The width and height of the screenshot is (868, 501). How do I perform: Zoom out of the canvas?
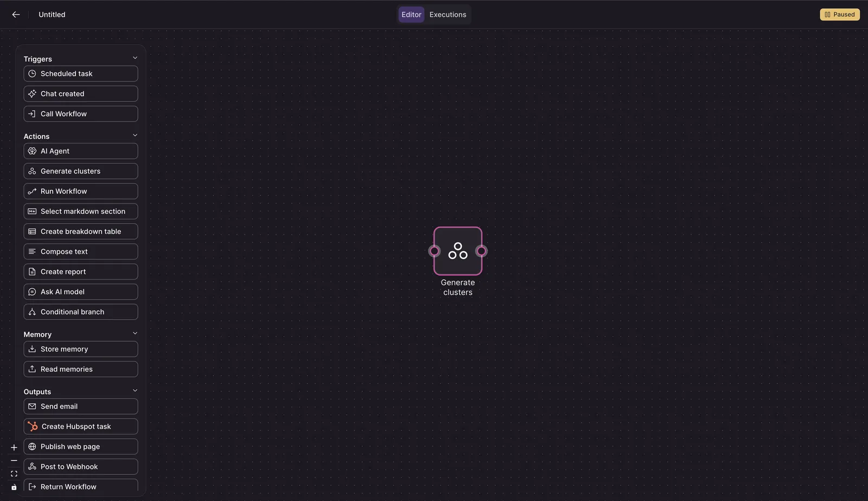click(14, 461)
